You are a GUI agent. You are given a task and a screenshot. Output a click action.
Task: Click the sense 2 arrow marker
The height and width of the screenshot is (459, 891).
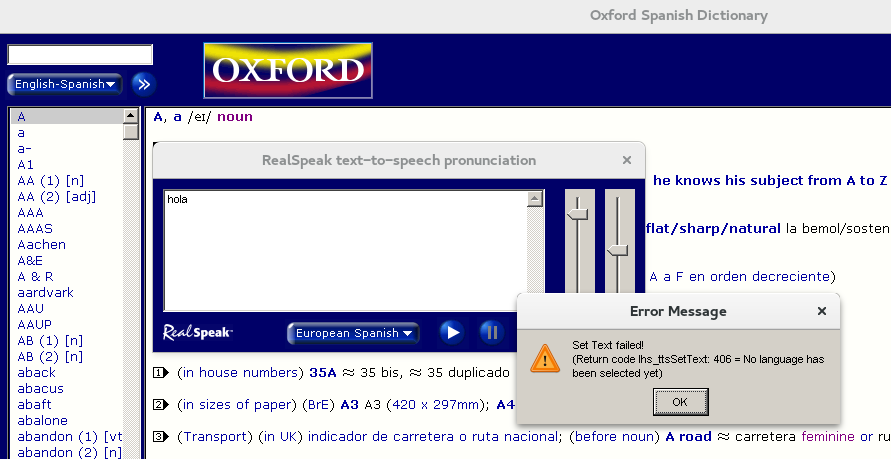click(161, 404)
